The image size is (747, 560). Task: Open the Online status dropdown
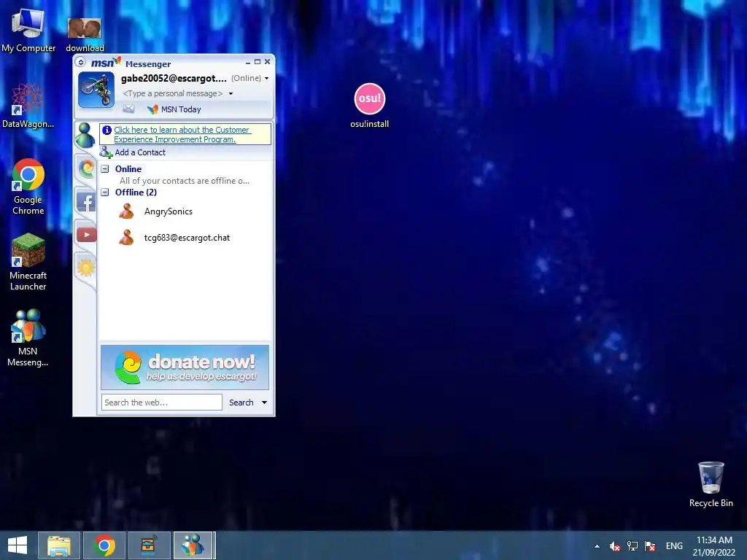pyautogui.click(x=266, y=79)
